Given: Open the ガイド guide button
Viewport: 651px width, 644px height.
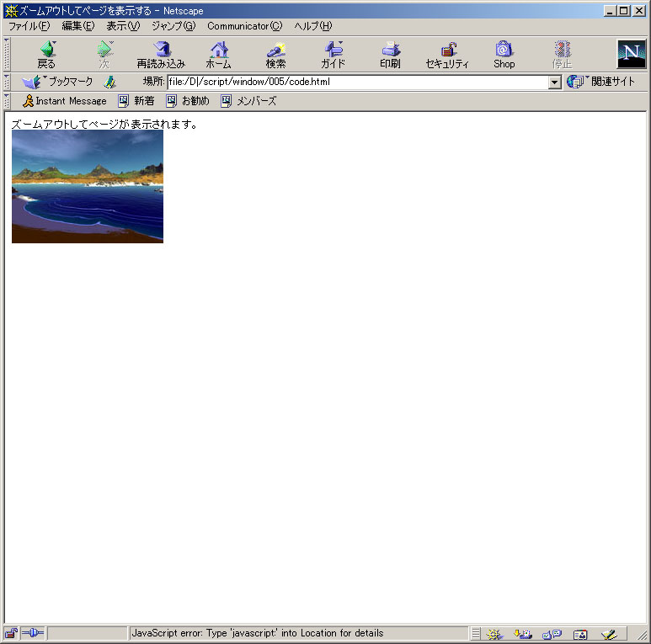Looking at the screenshot, I should pos(333,55).
